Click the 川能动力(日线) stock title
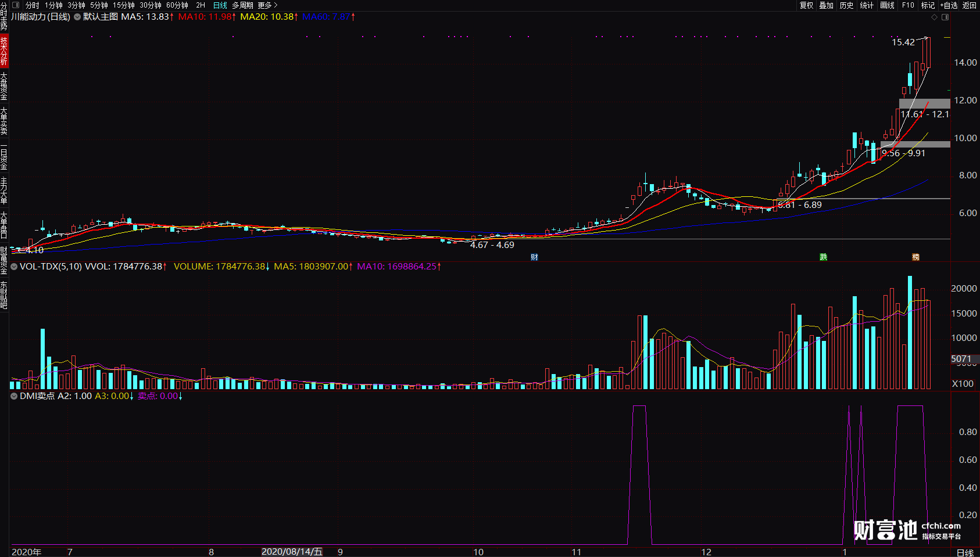The image size is (980, 557). tap(41, 17)
